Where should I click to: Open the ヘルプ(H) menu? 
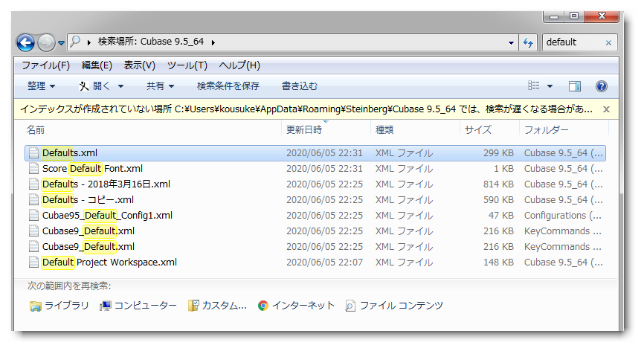click(239, 65)
